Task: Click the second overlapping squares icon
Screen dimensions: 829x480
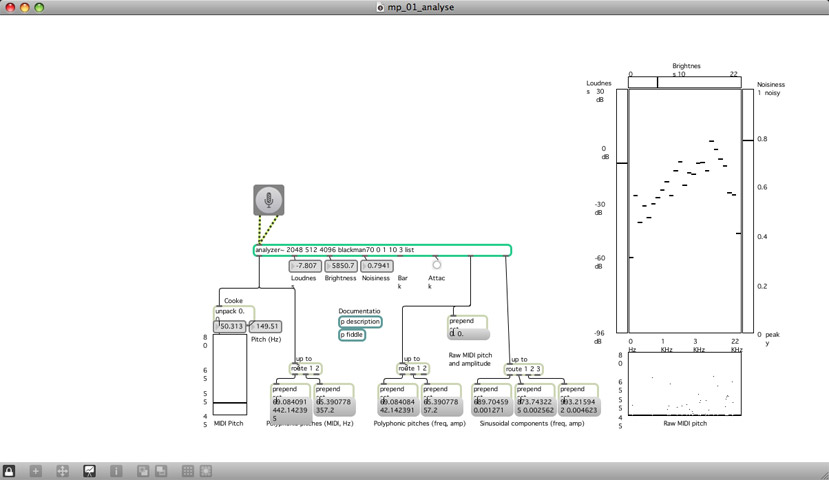Action: click(160, 470)
